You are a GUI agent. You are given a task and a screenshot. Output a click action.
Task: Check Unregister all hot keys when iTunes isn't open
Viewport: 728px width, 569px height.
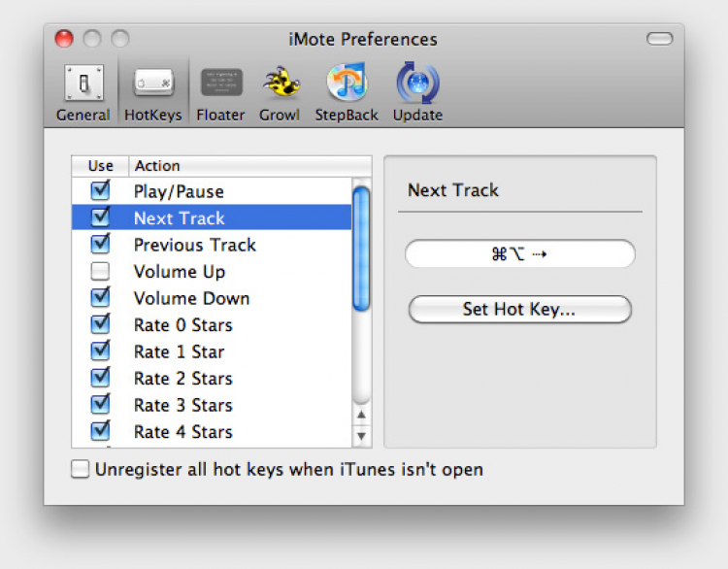[81, 470]
